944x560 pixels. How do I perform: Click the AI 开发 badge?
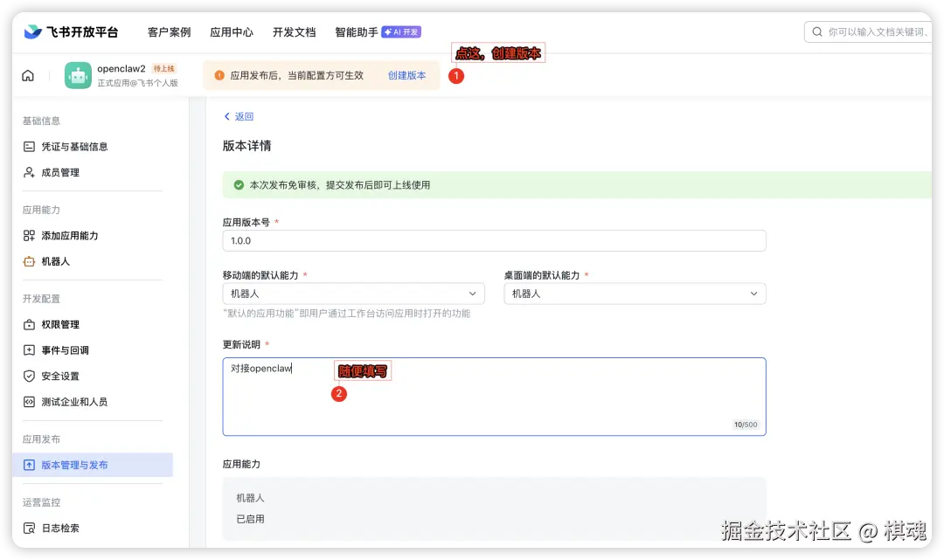click(x=401, y=31)
